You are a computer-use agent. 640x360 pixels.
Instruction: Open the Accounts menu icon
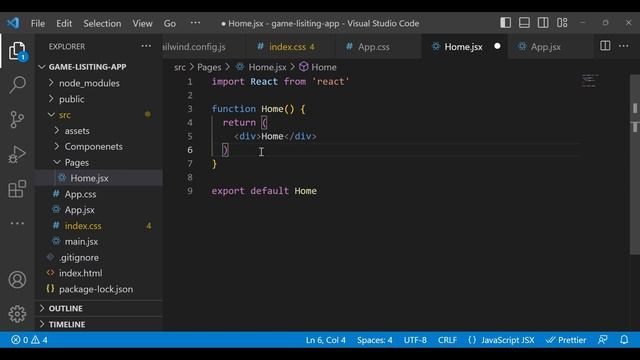coord(17,280)
